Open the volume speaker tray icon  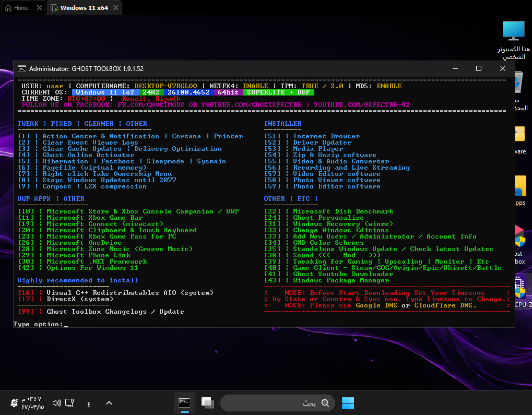click(x=57, y=403)
